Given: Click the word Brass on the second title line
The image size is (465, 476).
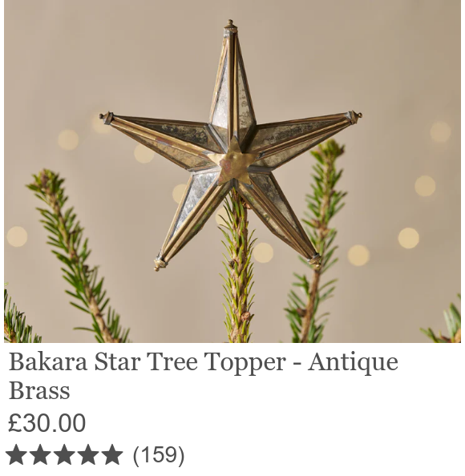Looking at the screenshot, I should tap(39, 390).
